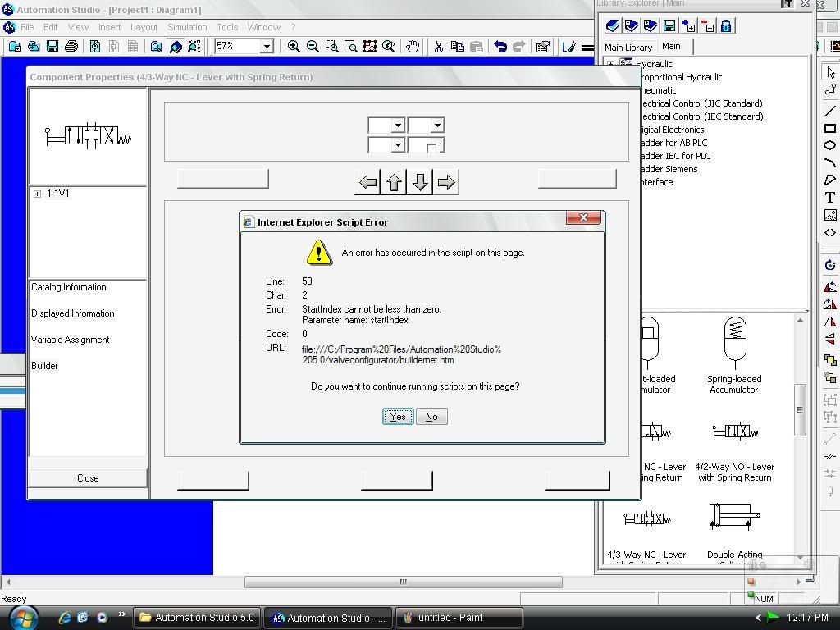The height and width of the screenshot is (630, 840).
Task: Open the Tools menu
Action: click(x=227, y=27)
